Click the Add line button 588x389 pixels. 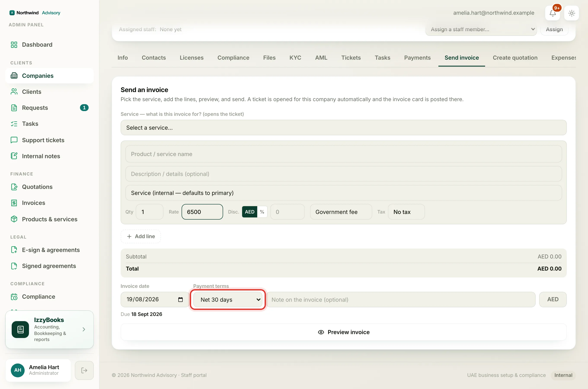141,236
